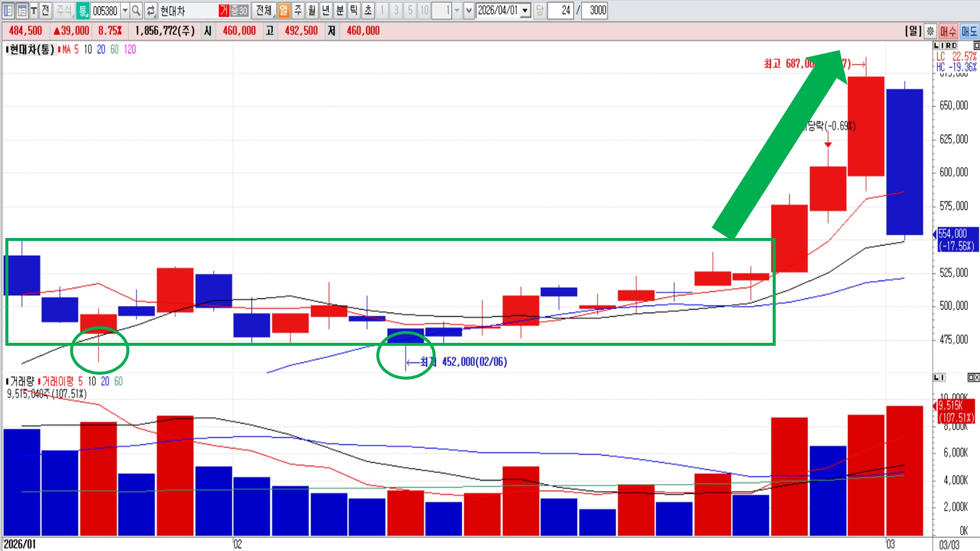Toggle the 주 weekly period button
This screenshot has height=551, width=980.
[298, 10]
